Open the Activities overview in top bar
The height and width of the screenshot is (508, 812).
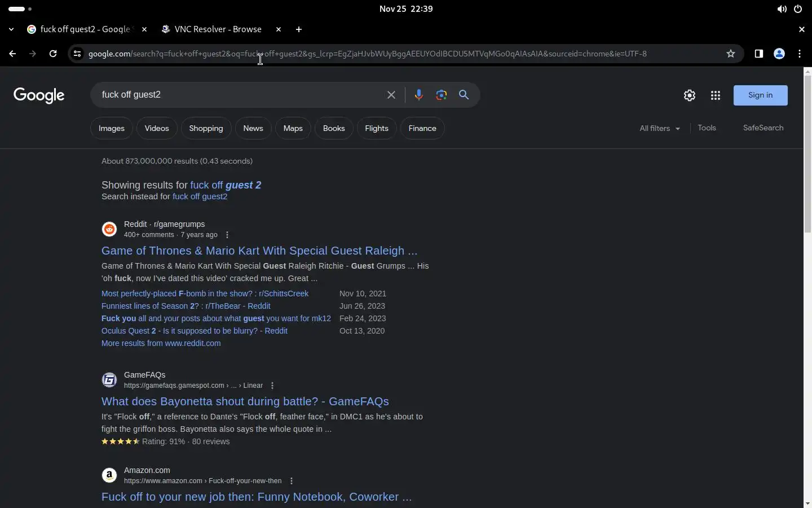20,9
